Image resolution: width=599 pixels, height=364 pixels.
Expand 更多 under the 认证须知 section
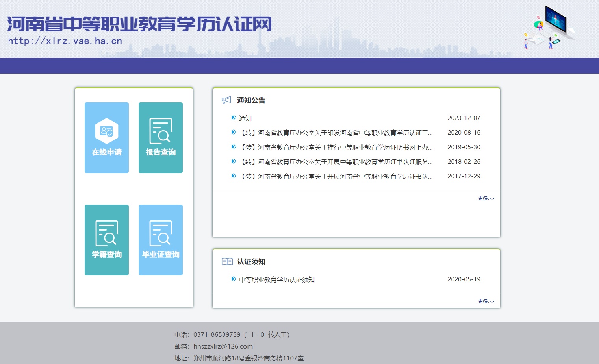pos(486,301)
